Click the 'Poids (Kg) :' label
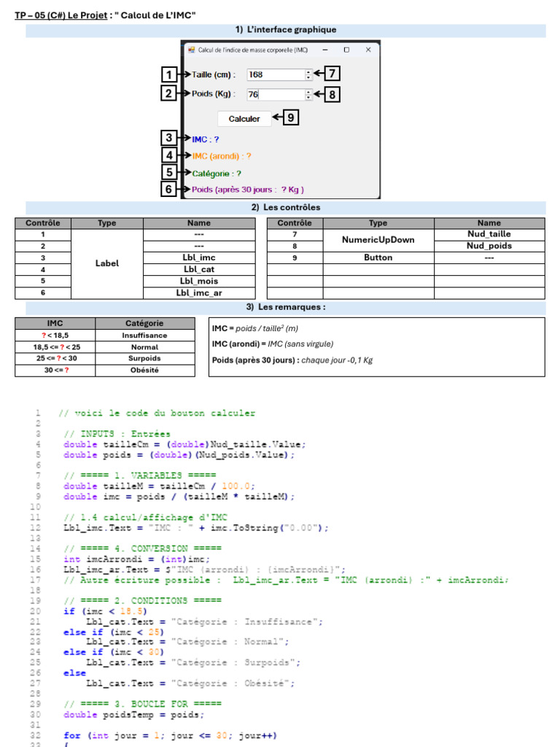This screenshot has height=747, width=560. click(214, 94)
